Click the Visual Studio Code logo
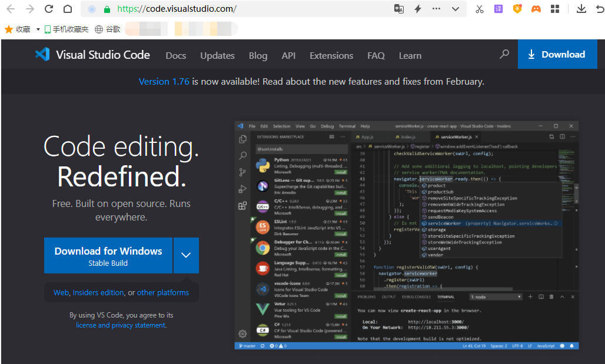The image size is (605, 364). (42, 55)
